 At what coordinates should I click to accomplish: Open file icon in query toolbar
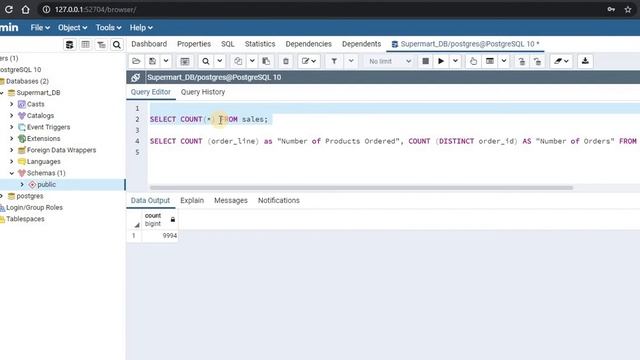click(136, 61)
